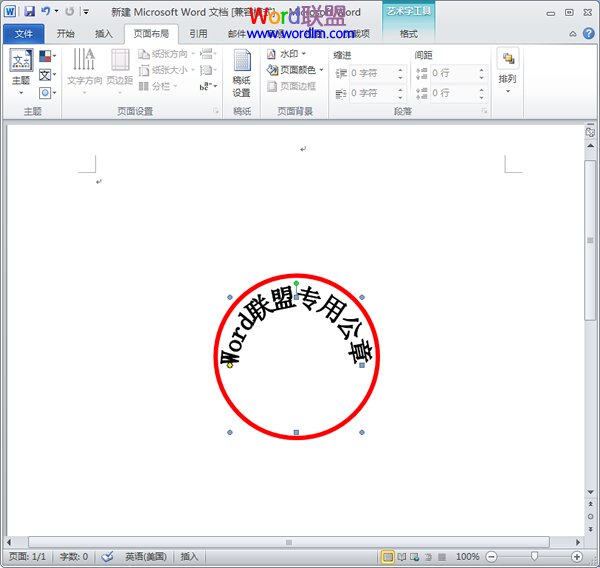Open the 排列 arrange dropdown
This screenshot has height=568, width=600.
tap(507, 71)
